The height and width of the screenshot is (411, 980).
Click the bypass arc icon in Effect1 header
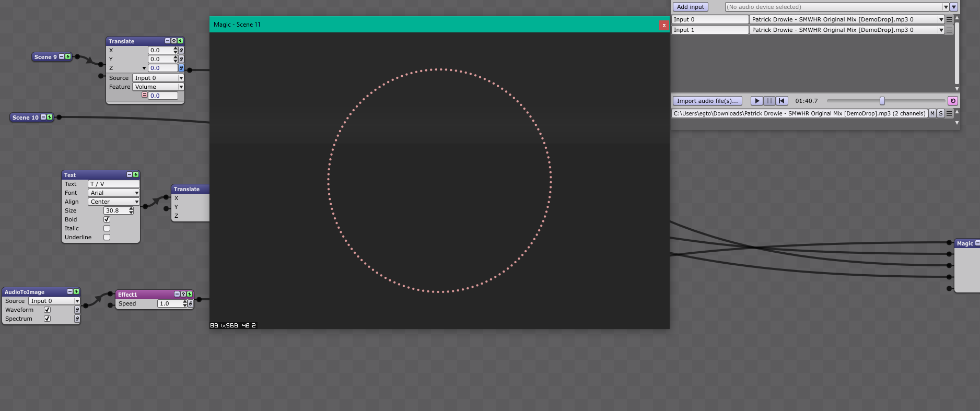point(183,294)
